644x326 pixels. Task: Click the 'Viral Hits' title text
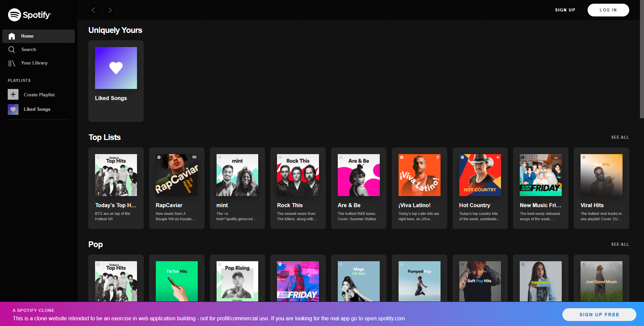tap(592, 205)
